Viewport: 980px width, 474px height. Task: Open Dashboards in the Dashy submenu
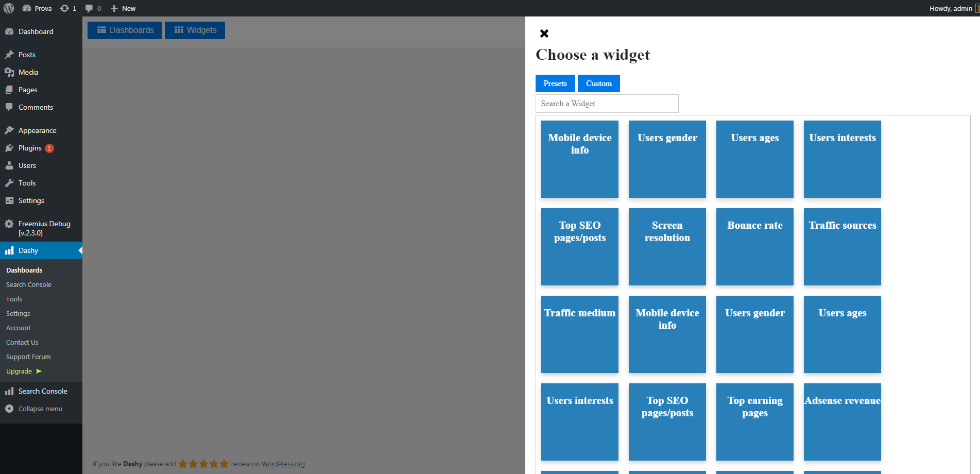(x=24, y=270)
